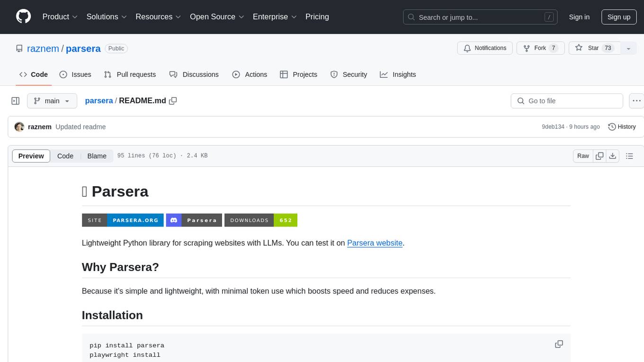The width and height of the screenshot is (644, 362).
Task: Toggle the file tree side panel
Action: pos(16,101)
